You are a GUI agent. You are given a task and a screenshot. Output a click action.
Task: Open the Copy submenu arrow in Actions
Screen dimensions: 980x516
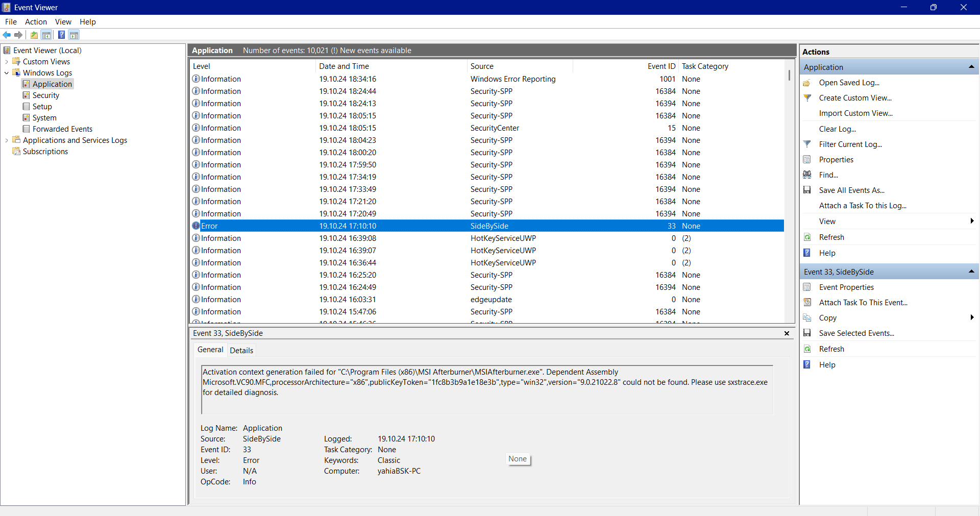pos(972,318)
